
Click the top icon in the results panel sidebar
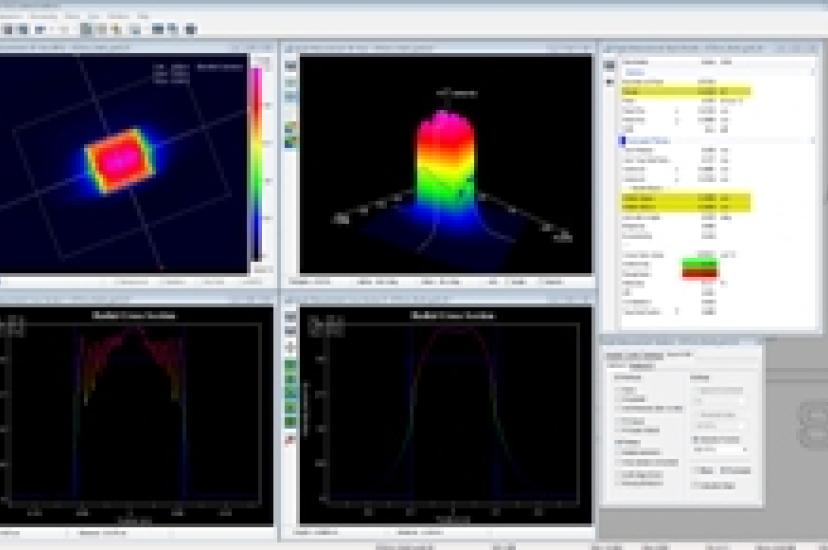pos(609,65)
